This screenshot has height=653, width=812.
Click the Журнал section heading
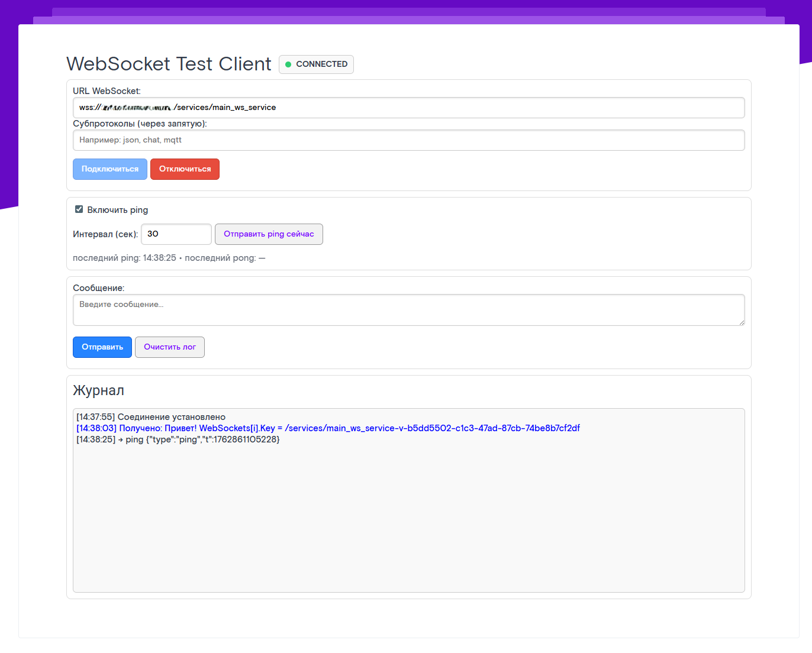click(x=99, y=390)
